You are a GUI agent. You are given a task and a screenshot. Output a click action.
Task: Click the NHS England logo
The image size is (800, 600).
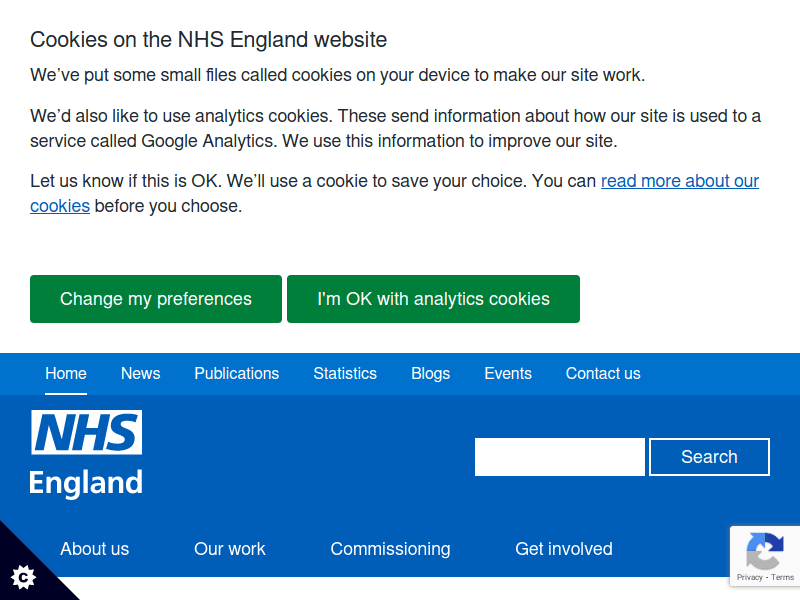(x=86, y=453)
